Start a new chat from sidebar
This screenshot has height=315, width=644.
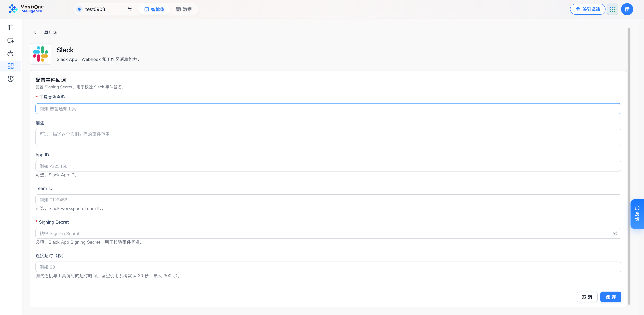click(10, 40)
